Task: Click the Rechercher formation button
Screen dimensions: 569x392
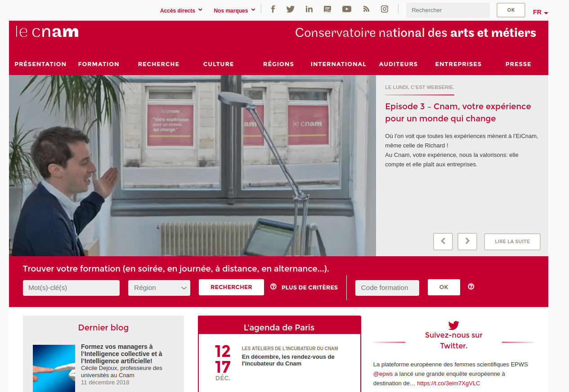Action: [231, 287]
